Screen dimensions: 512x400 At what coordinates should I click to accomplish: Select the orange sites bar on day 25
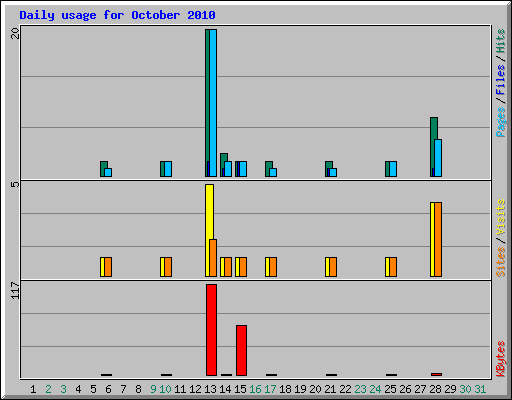pyautogui.click(x=393, y=267)
